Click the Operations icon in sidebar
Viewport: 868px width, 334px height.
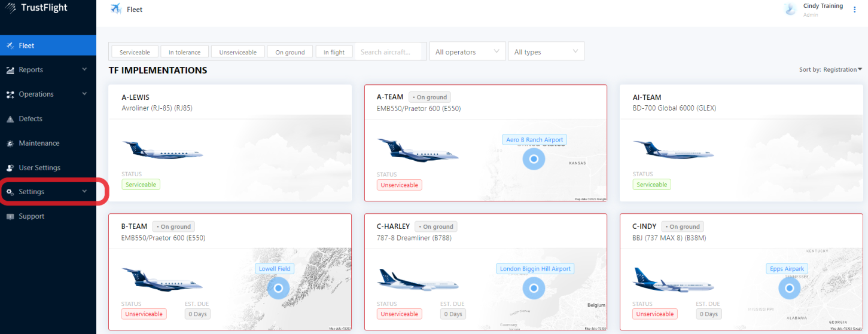point(10,94)
